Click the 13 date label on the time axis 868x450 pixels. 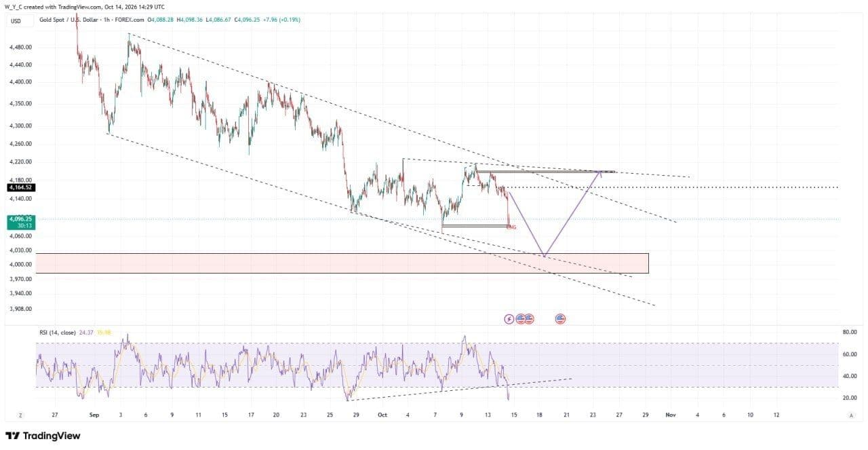(x=488, y=415)
